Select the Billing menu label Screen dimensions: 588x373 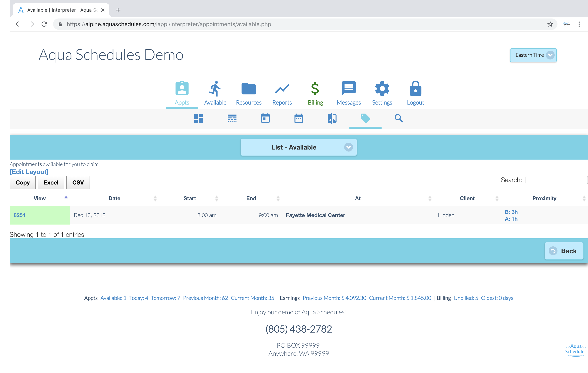coord(315,103)
